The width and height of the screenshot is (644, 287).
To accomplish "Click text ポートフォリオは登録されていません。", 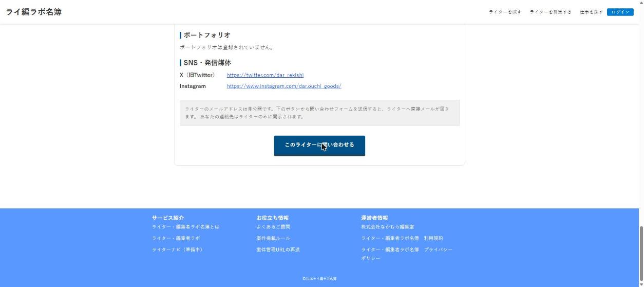I will pos(227,47).
